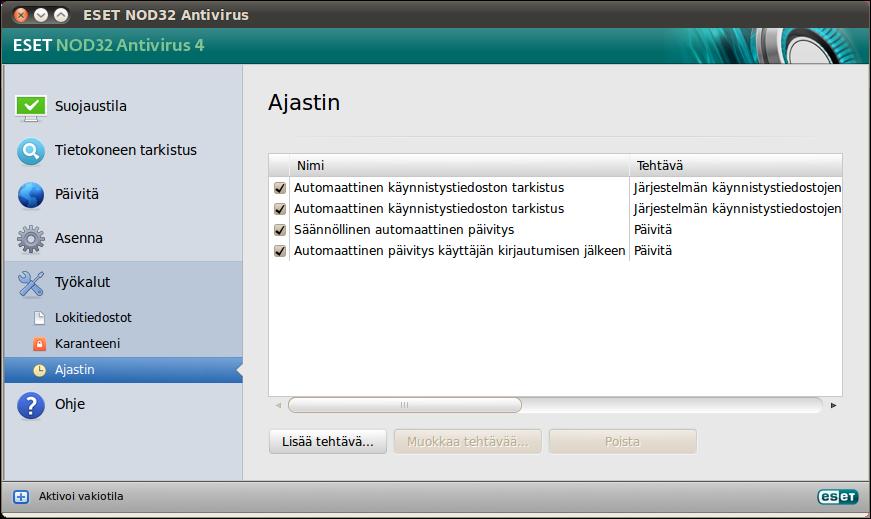Click the Lokitiedostot document icon
The height and width of the screenshot is (519, 871).
point(39,318)
